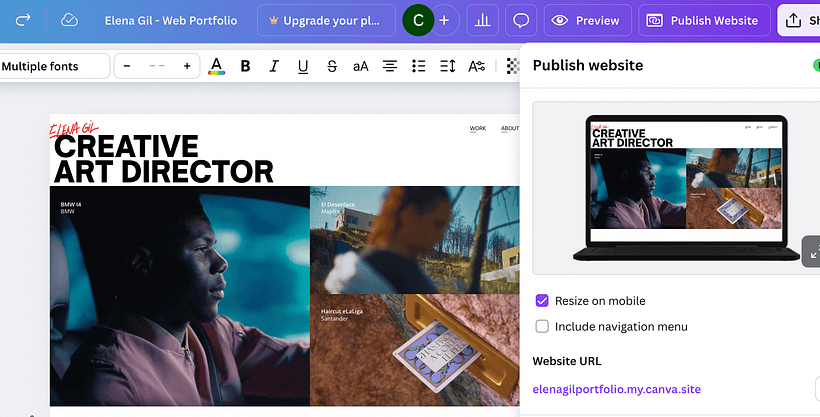
Task: Click the redo arrow icon
Action: point(23,20)
